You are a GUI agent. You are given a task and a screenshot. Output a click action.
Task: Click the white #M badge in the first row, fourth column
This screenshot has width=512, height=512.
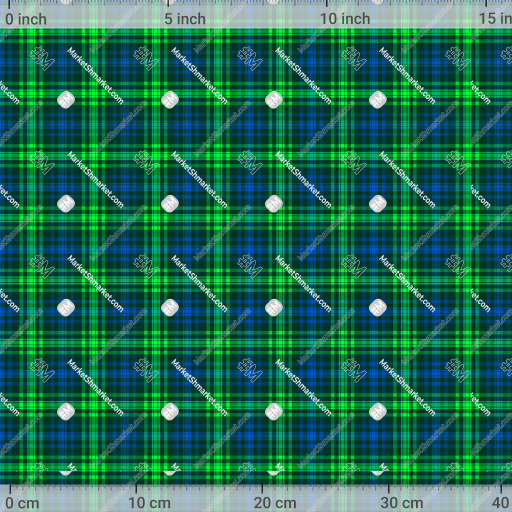pos(378,100)
